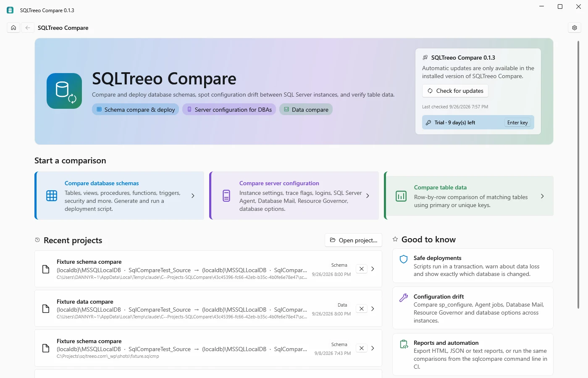Open the fixture.sqlcmp project via chevron

(373, 348)
